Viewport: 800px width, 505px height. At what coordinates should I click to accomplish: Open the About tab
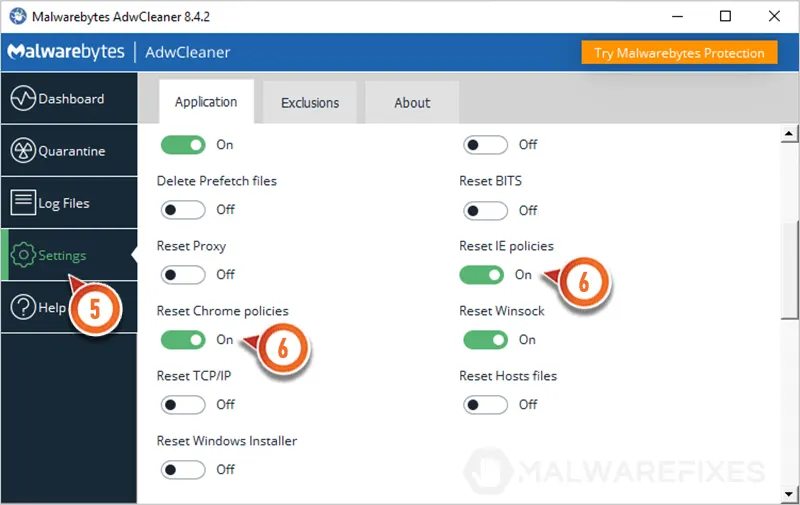coord(412,103)
